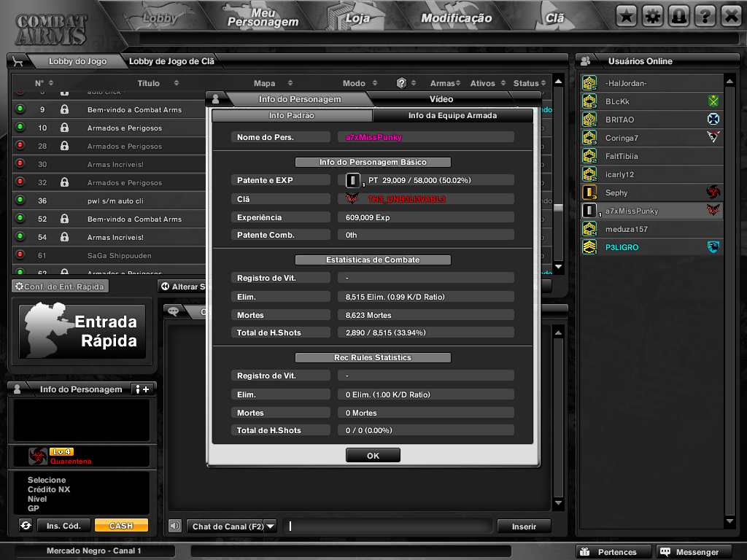Confirm the dialog with OK
The image size is (747, 560).
click(373, 456)
